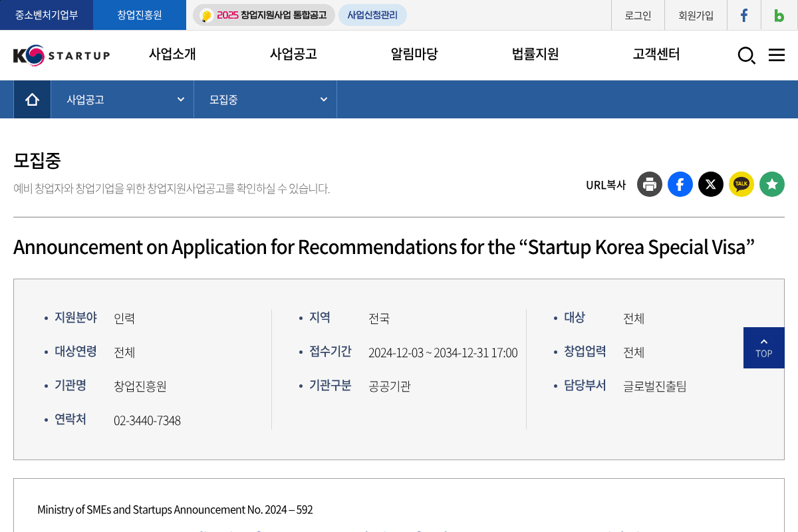
Task: Share via KakaoTalk
Action: [741, 184]
